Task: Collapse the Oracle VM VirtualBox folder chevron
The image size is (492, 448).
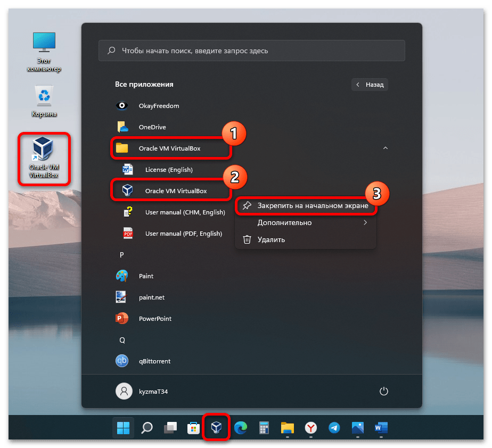Action: click(386, 148)
